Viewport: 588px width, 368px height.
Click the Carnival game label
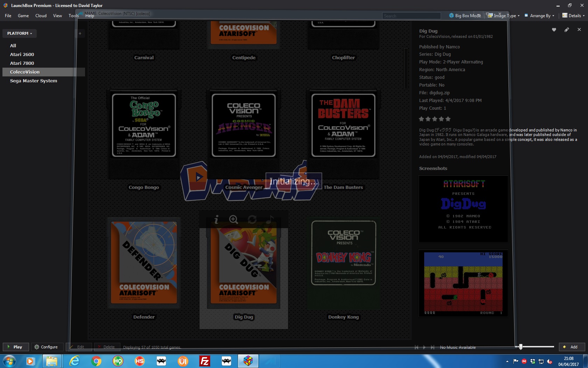pyautogui.click(x=144, y=57)
